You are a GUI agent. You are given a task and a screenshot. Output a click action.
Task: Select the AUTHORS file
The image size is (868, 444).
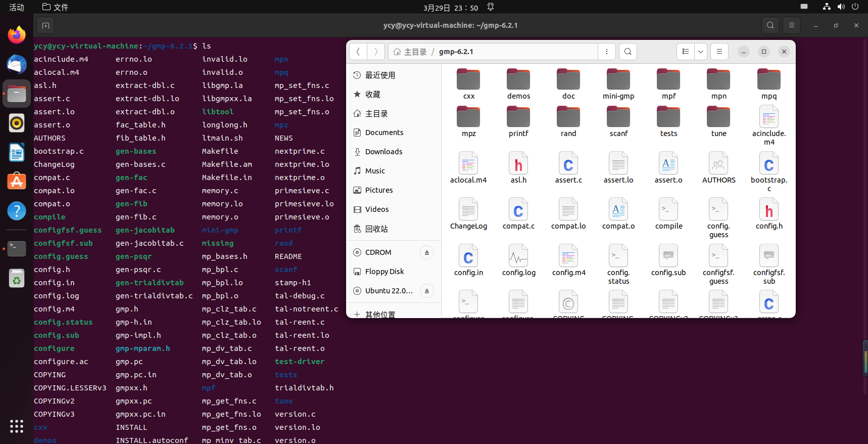718,168
